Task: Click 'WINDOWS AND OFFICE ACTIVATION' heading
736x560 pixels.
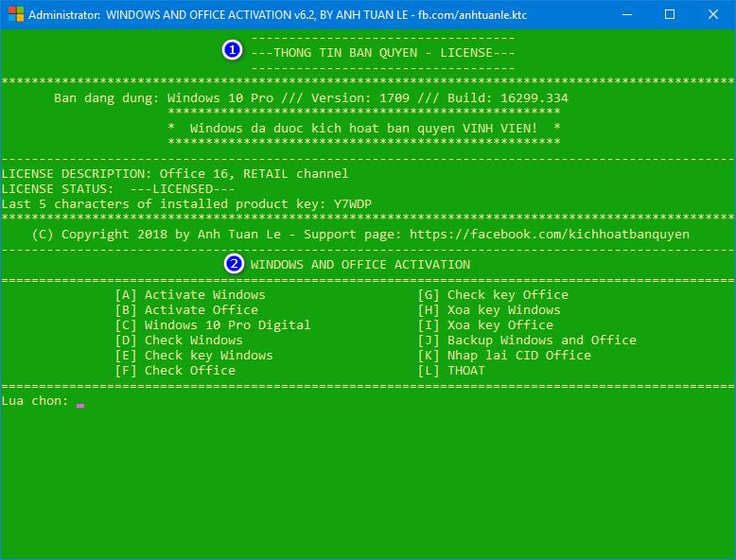Action: 360,264
